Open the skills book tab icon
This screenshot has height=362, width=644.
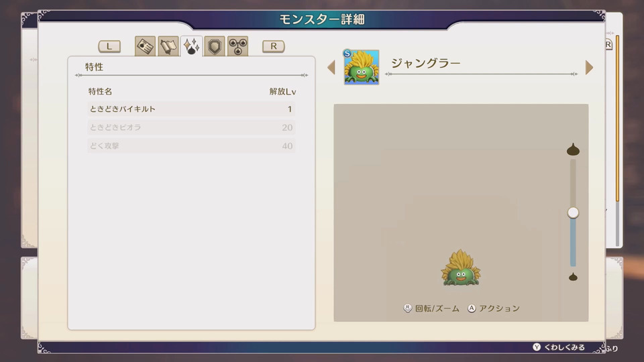pos(168,46)
